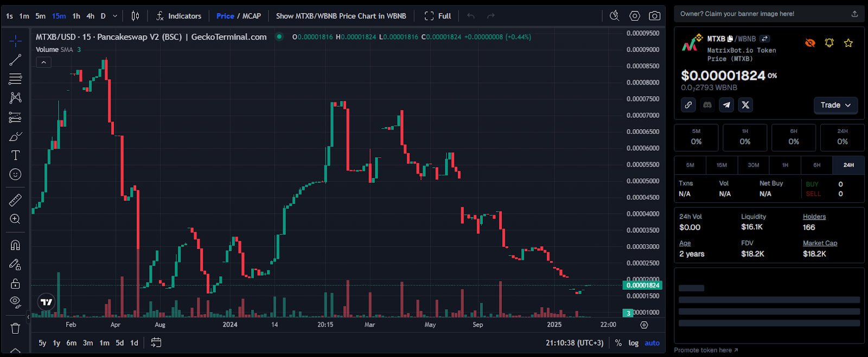Take a chart snapshot with camera icon
This screenshot has height=357, width=868.
655,16
